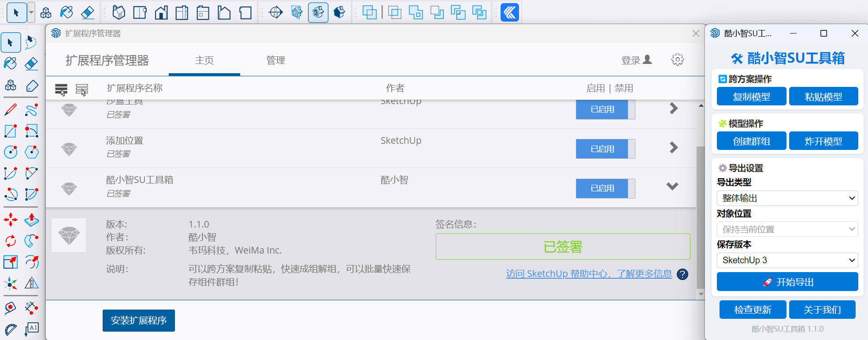
Task: Select the Lasso select tool in left toolbar
Action: point(31,43)
